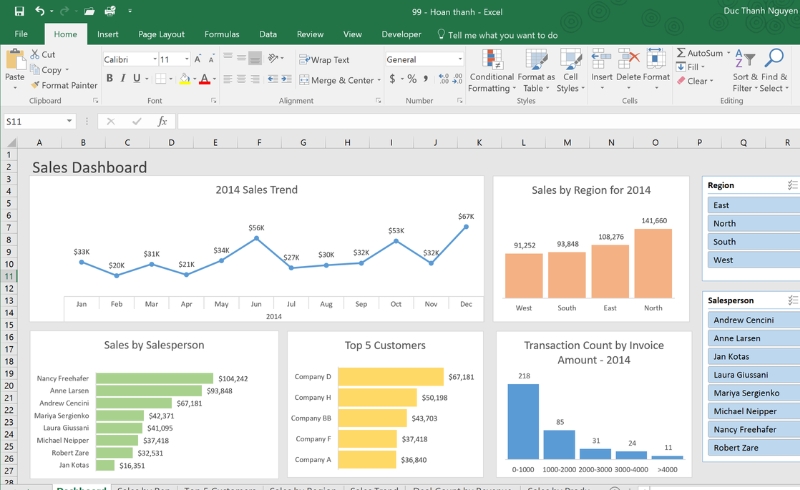
Task: Click the Name Box showing S11
Action: coord(39,121)
